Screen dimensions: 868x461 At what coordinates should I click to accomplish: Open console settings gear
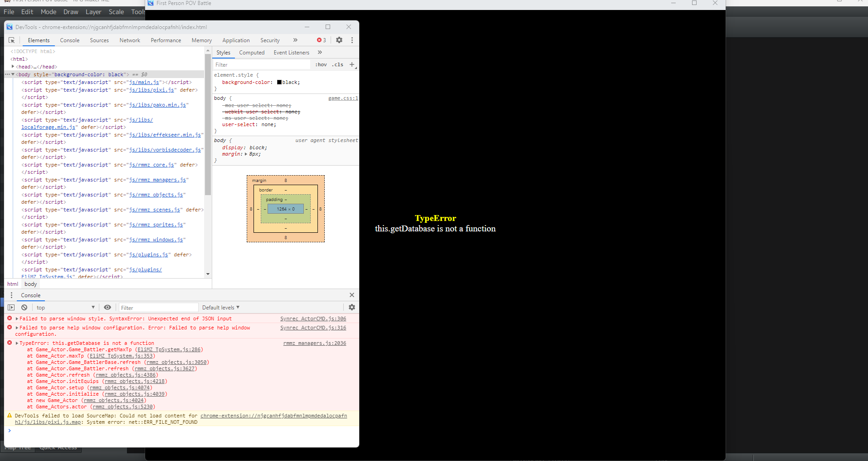tap(352, 307)
